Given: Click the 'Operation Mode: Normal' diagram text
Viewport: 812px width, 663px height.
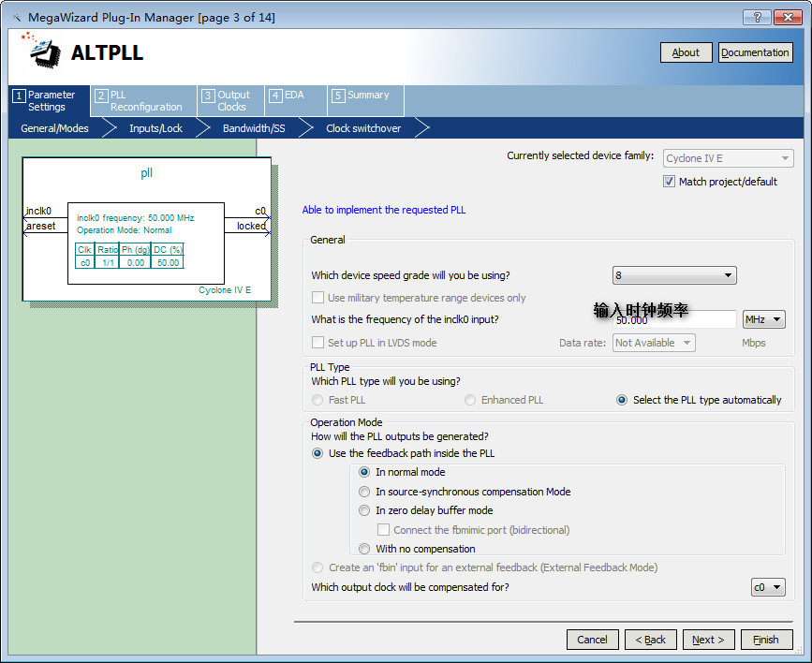Looking at the screenshot, I should [x=125, y=230].
